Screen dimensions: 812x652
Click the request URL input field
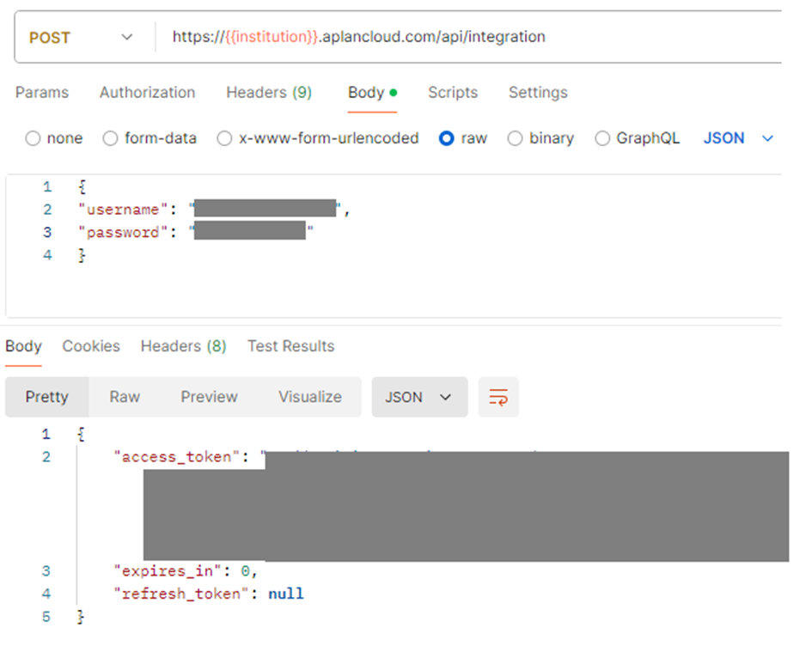coord(464,37)
